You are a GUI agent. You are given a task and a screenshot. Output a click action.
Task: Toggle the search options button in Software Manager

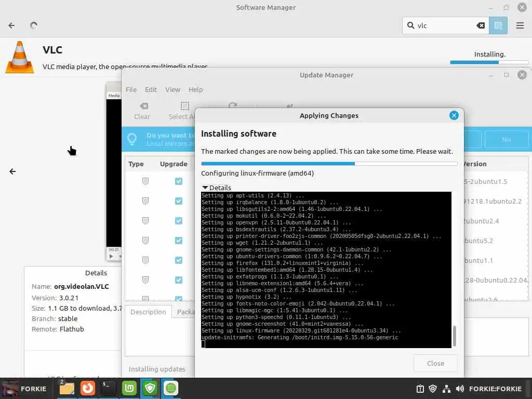(498, 25)
